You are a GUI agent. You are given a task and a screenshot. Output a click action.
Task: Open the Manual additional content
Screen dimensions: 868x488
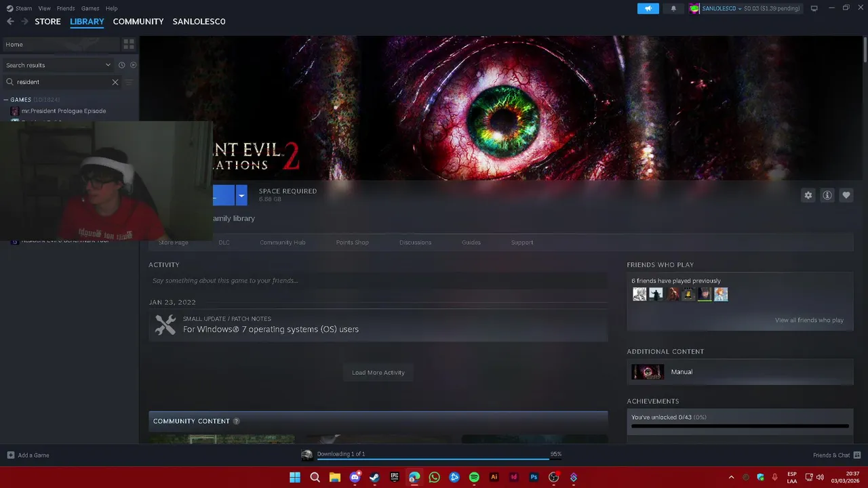click(x=740, y=371)
